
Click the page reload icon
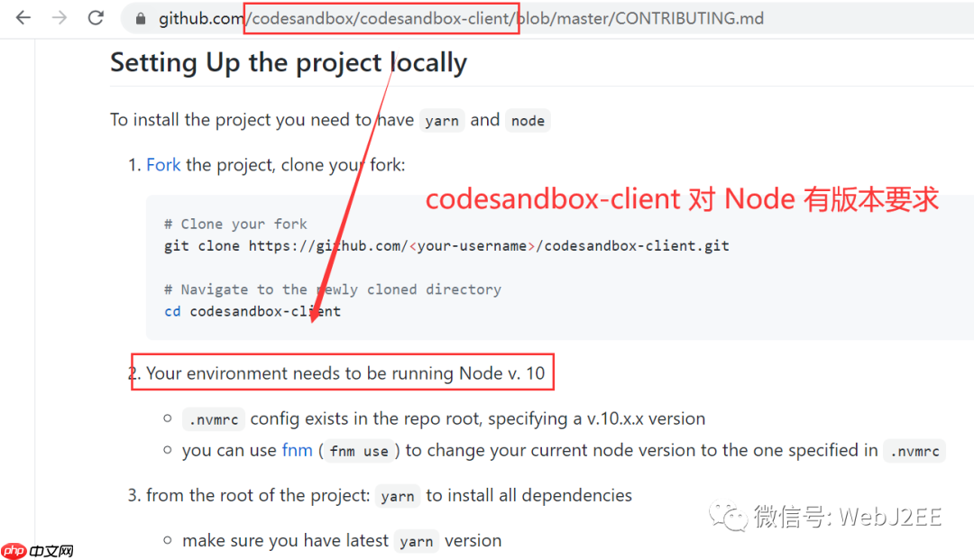coord(96,17)
